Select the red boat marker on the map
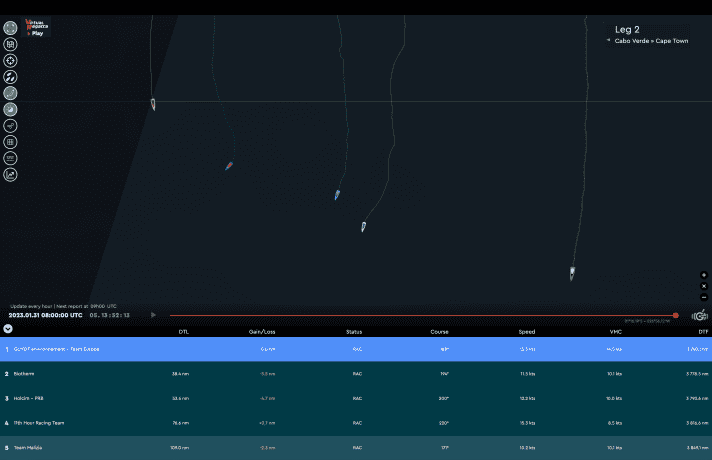 (229, 166)
